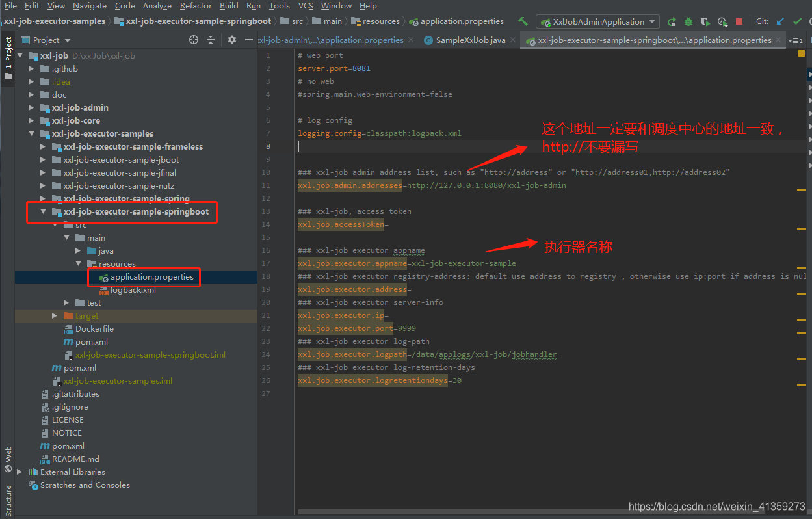Close the SampleXxlJob.java tab
This screenshot has height=519, width=812.
(512, 40)
